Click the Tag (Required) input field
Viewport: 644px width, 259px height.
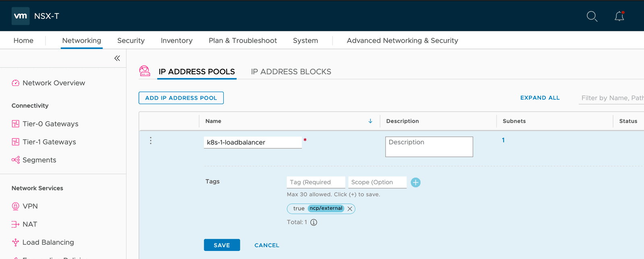[x=316, y=182]
